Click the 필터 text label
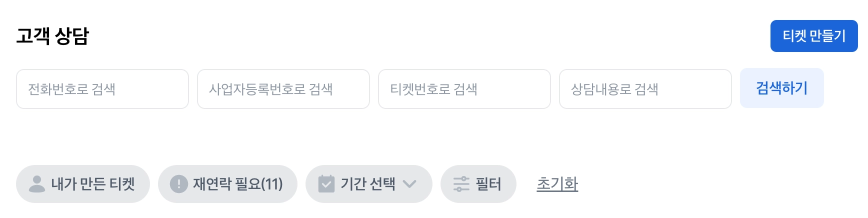The height and width of the screenshot is (218, 868). tap(488, 184)
